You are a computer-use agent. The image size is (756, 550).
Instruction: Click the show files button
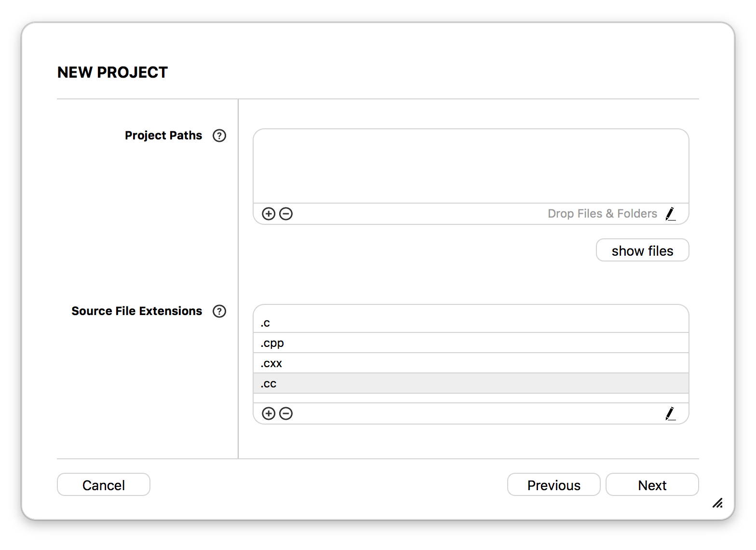tap(643, 250)
